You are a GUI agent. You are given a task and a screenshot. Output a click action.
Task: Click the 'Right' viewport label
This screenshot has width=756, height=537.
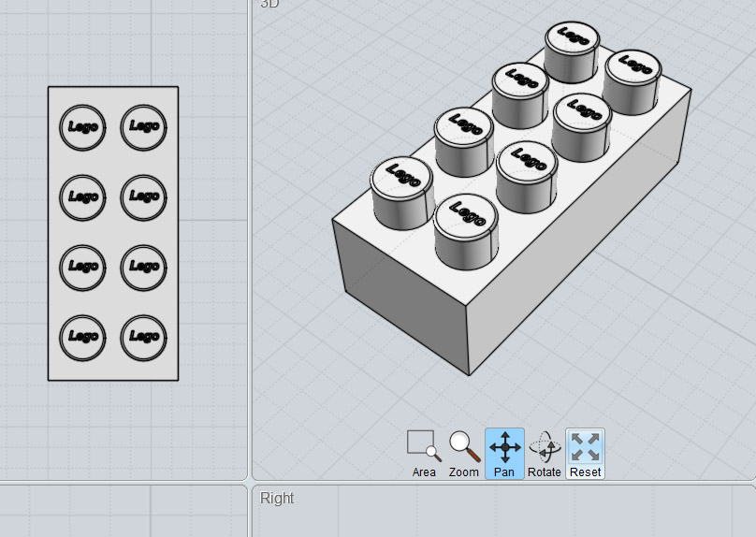[x=277, y=498]
